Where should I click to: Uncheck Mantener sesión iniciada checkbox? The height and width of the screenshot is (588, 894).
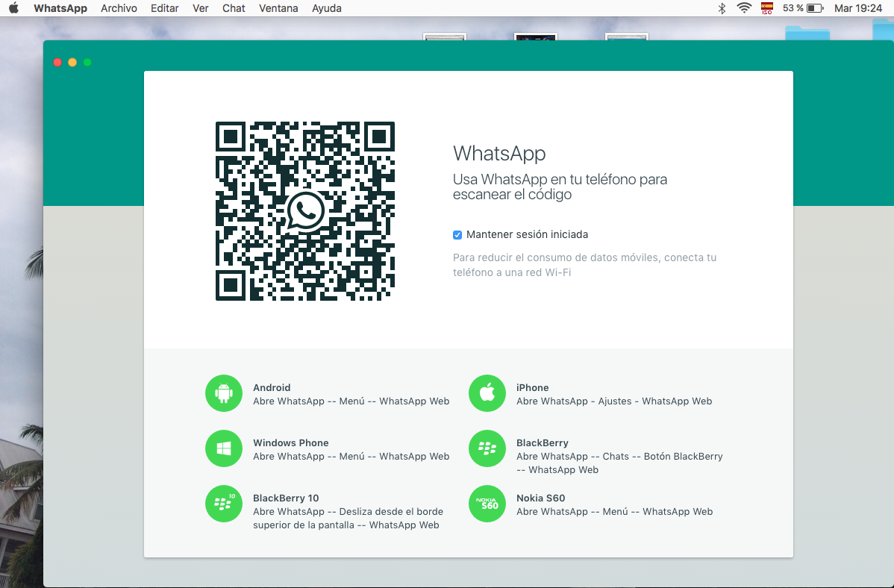pyautogui.click(x=457, y=235)
